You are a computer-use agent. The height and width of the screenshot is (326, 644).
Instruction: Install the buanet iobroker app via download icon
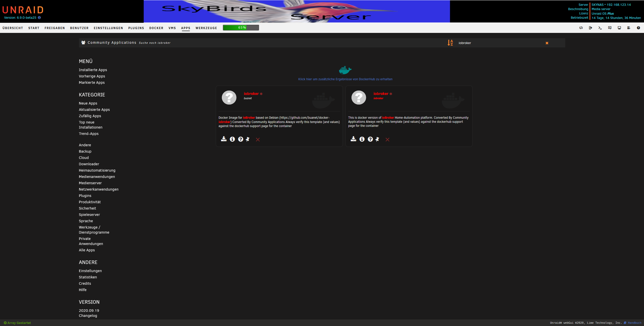pyautogui.click(x=224, y=139)
